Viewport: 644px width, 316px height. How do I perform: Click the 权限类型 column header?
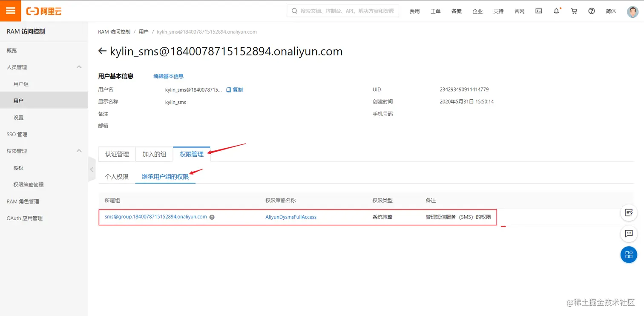point(382,201)
